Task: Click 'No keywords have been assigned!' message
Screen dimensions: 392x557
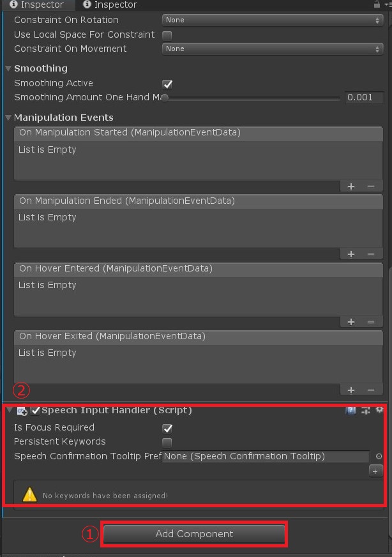Action: 105,496
